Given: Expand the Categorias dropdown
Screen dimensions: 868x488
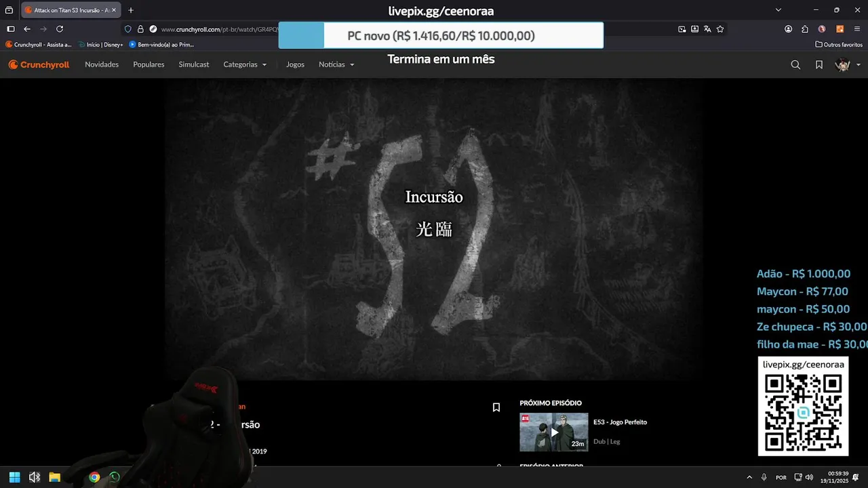Looking at the screenshot, I should pos(245,64).
